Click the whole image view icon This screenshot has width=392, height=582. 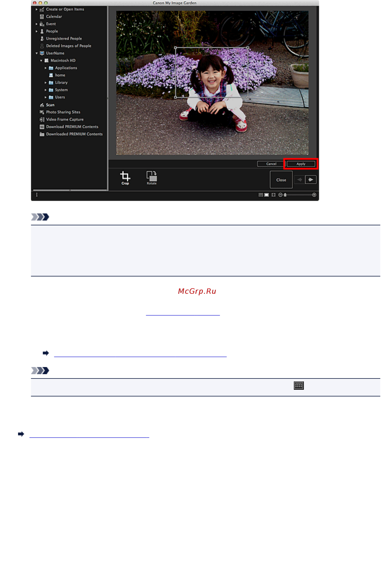point(273,195)
